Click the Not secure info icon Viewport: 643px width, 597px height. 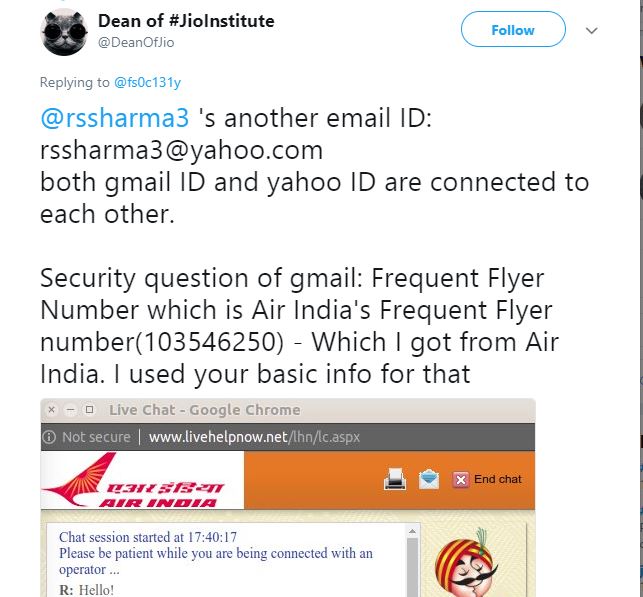tap(49, 437)
